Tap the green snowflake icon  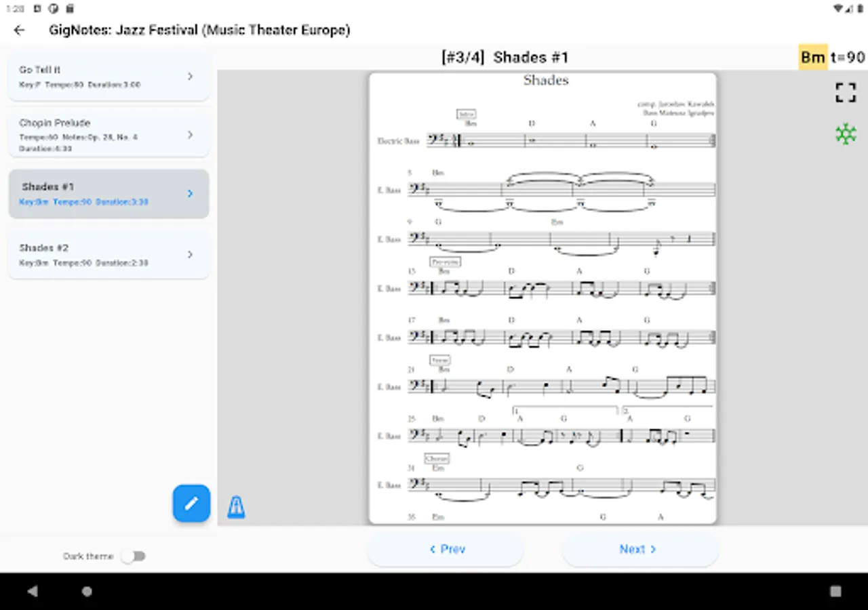pos(846,134)
